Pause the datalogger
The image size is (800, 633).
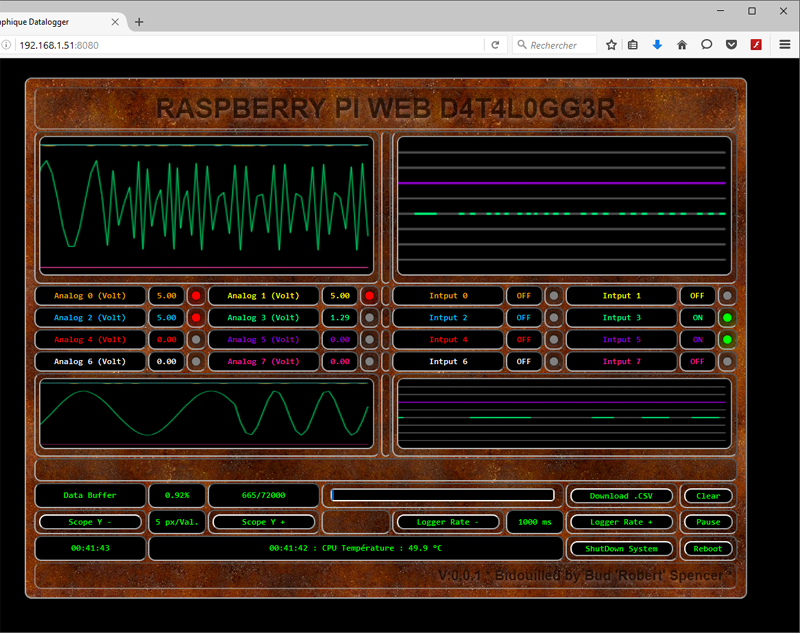click(708, 522)
